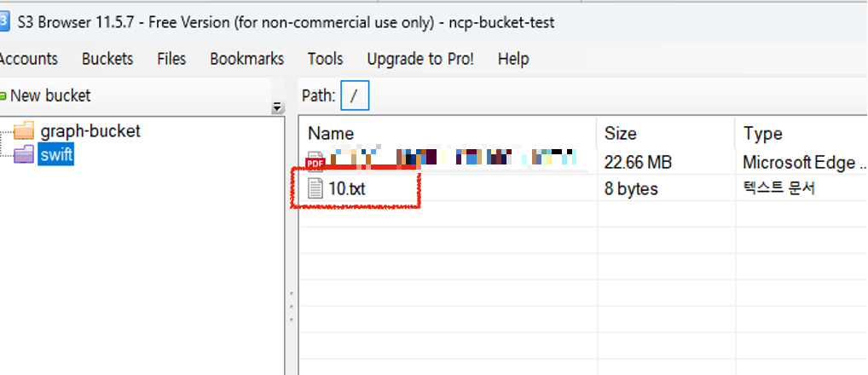The image size is (868, 375).
Task: Select the PDF file icon
Action: point(315,160)
